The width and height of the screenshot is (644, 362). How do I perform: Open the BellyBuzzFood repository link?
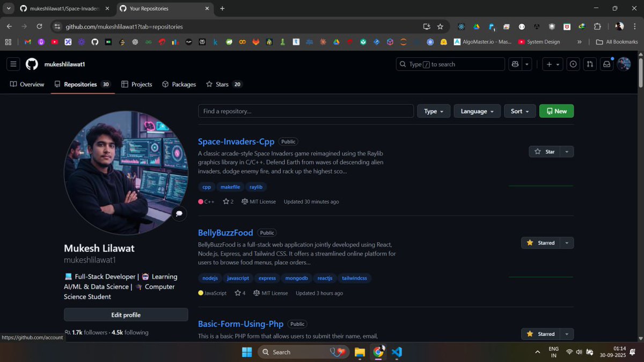click(x=225, y=233)
